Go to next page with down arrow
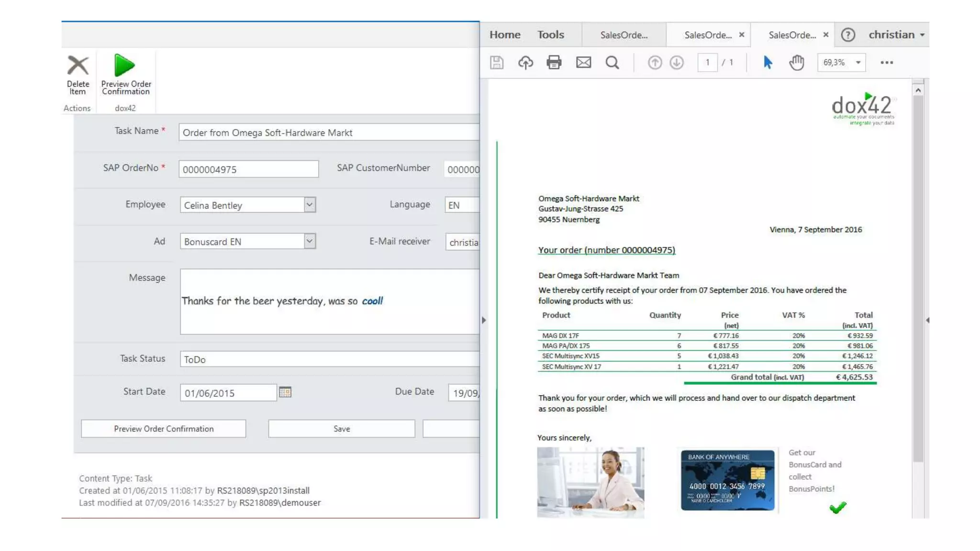This screenshot has width=980, height=551. tap(677, 63)
